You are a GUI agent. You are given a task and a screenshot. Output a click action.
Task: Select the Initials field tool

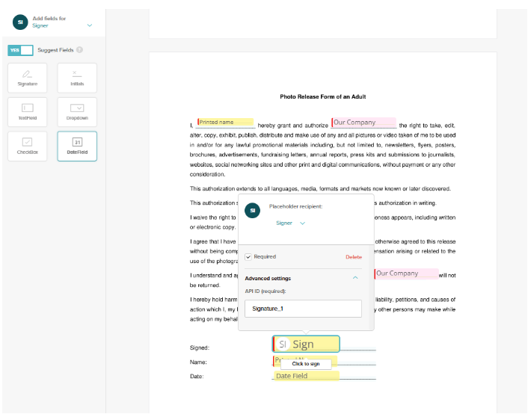pyautogui.click(x=77, y=78)
